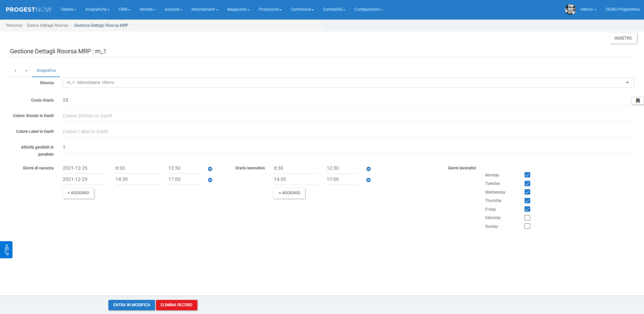Enable Saturday as a working day

(x=527, y=218)
